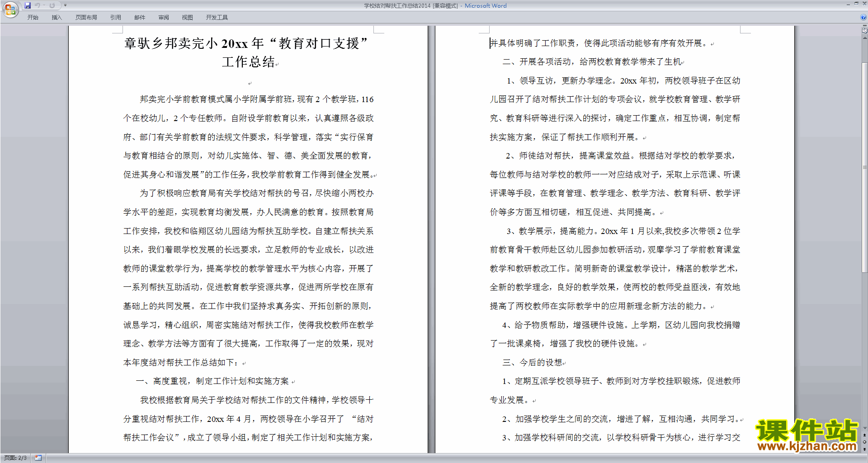The image size is (868, 463).
Task: Click the scroll up arrow of the vertical scrollbar
Action: coord(865,38)
